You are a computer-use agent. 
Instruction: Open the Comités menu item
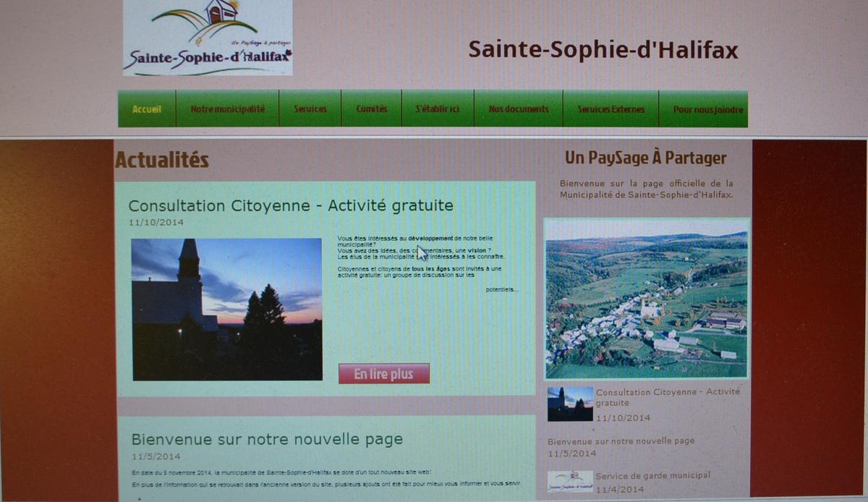370,109
